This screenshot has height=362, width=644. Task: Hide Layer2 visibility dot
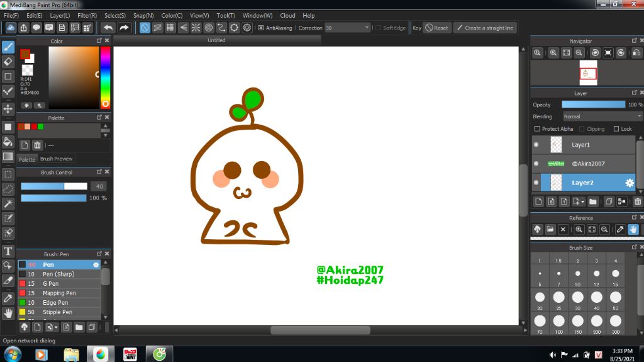536,183
